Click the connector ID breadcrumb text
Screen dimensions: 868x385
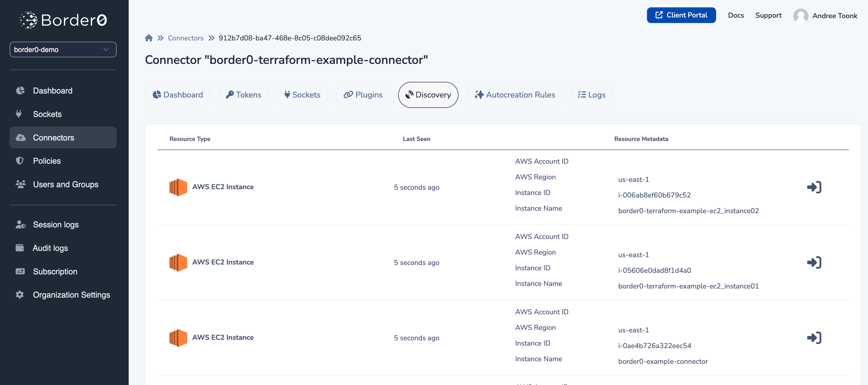coord(290,38)
